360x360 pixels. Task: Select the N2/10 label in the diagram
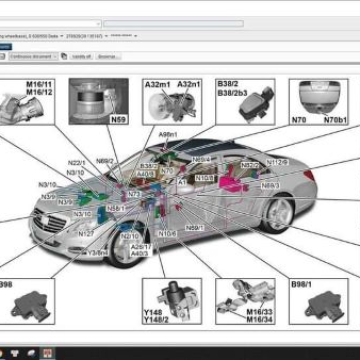pyautogui.click(x=129, y=236)
